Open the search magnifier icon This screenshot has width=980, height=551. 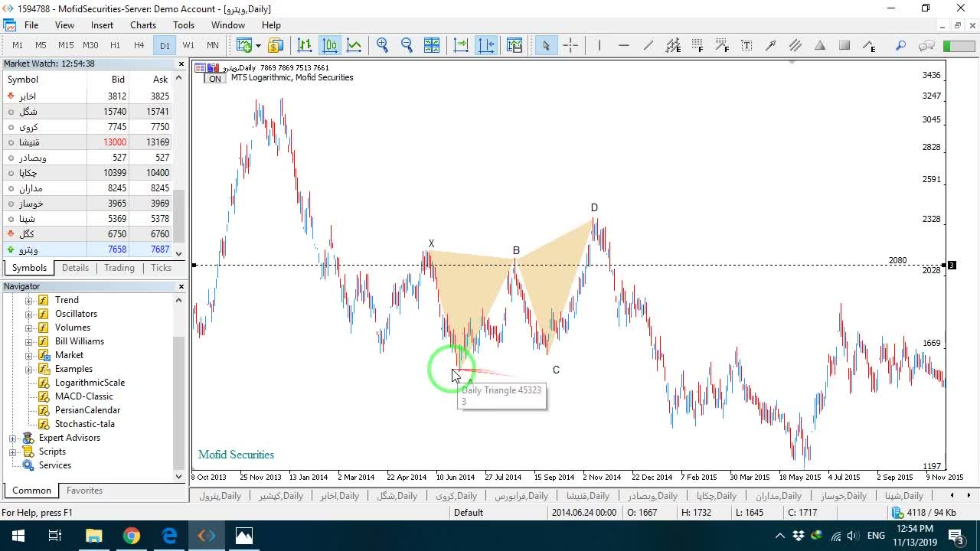901,45
